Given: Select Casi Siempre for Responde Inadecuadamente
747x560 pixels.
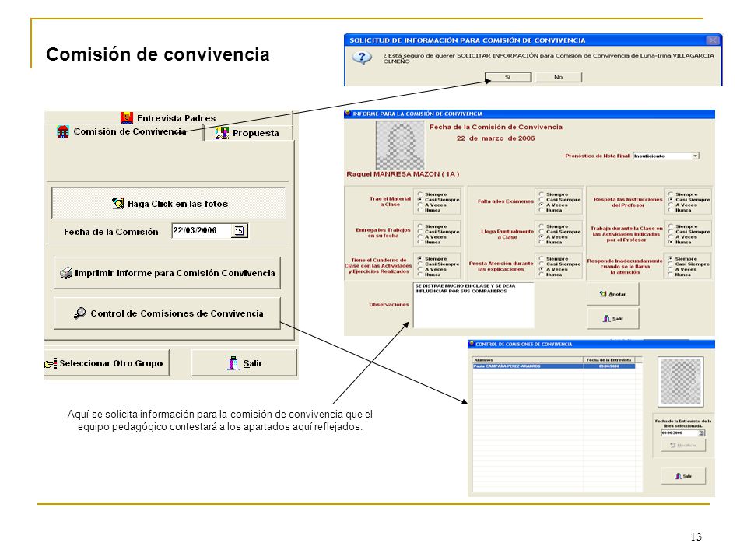Looking at the screenshot, I should point(670,264).
